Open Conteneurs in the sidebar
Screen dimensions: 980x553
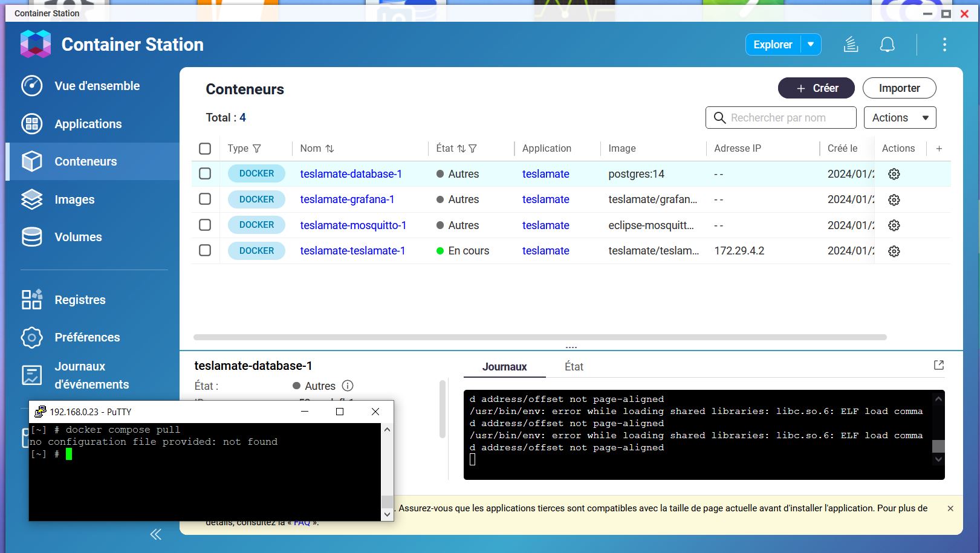tap(92, 161)
